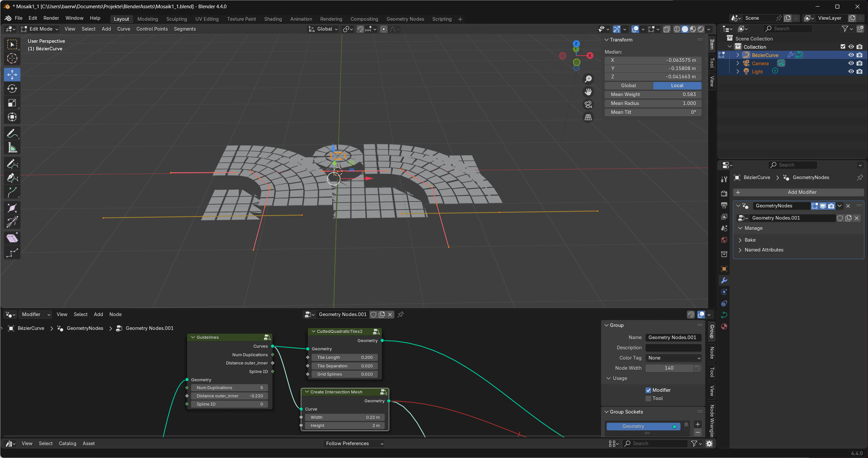Select the Scale tool in the toolbar
Viewport: 868px width, 458px height.
[x=12, y=103]
